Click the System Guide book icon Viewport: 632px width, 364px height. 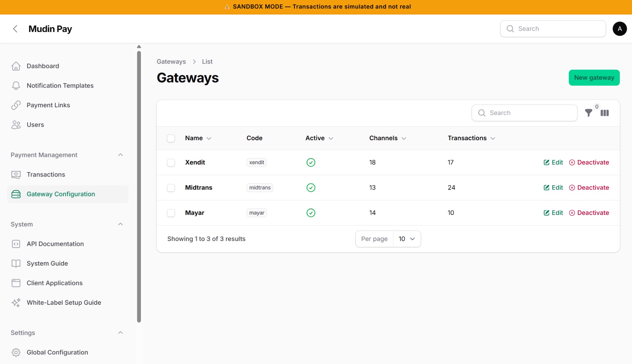click(x=16, y=263)
